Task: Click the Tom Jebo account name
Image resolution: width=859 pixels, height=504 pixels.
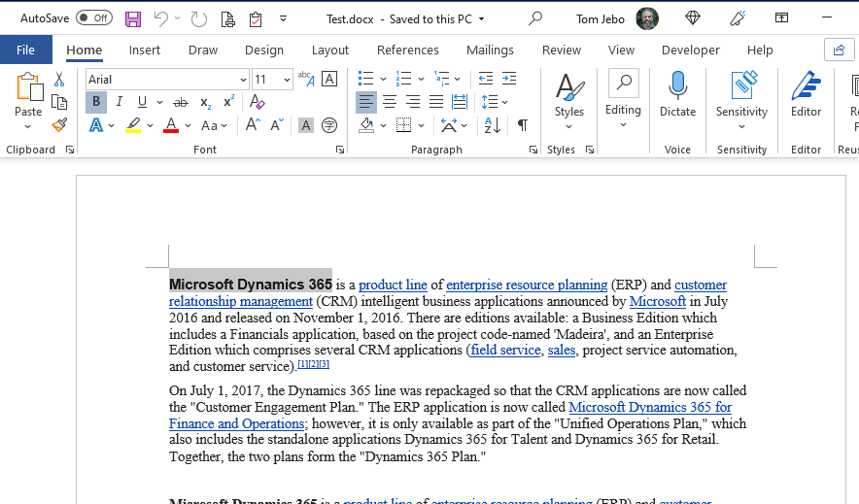Action: point(600,19)
